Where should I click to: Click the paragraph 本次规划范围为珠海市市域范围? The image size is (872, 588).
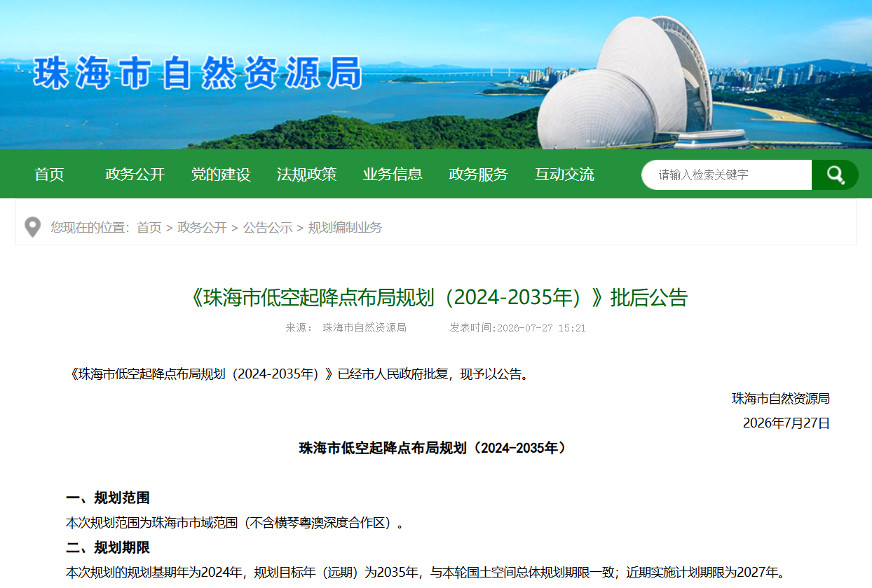(x=235, y=523)
